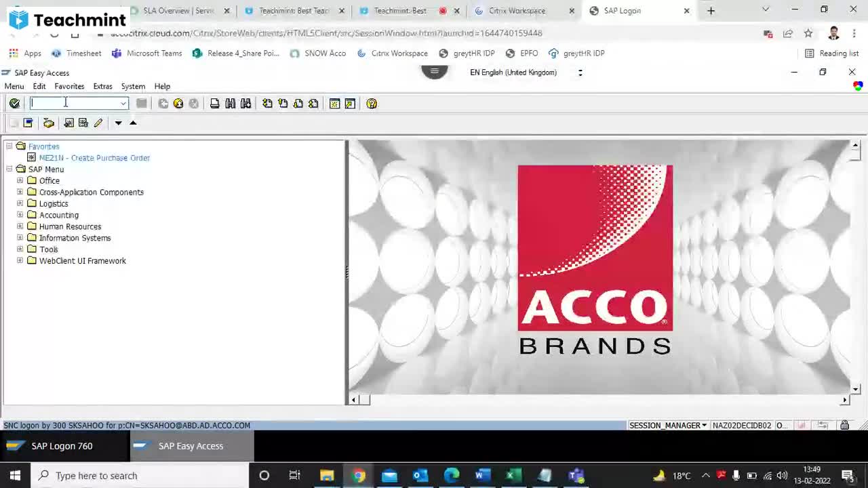868x488 pixels.
Task: Click the yellow Exit icon in SAP toolbar
Action: pos(178,103)
